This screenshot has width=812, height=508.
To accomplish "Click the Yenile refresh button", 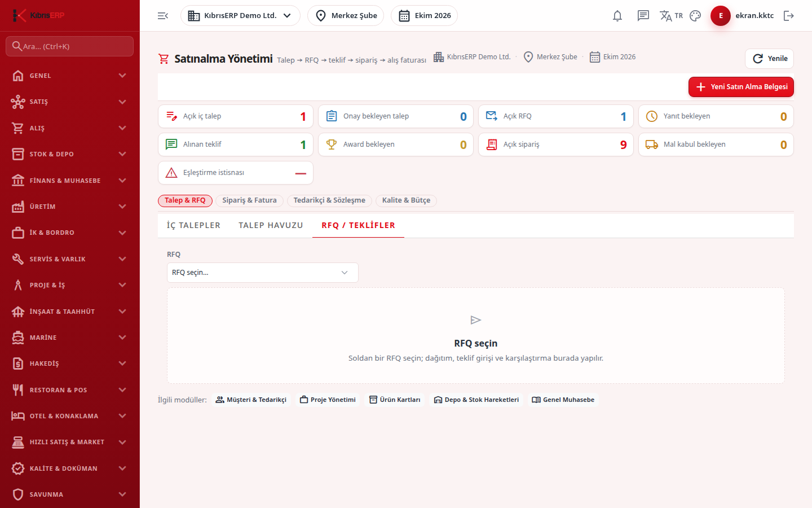I will pos(770,59).
